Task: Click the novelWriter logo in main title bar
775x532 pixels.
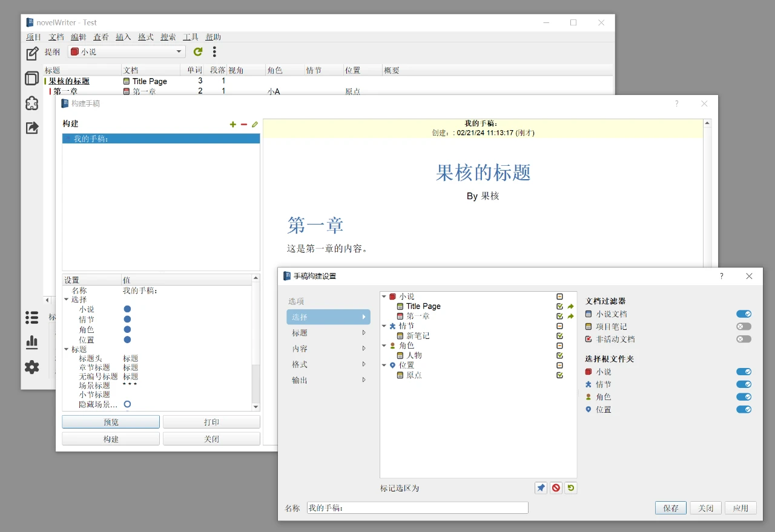Action: [x=30, y=22]
